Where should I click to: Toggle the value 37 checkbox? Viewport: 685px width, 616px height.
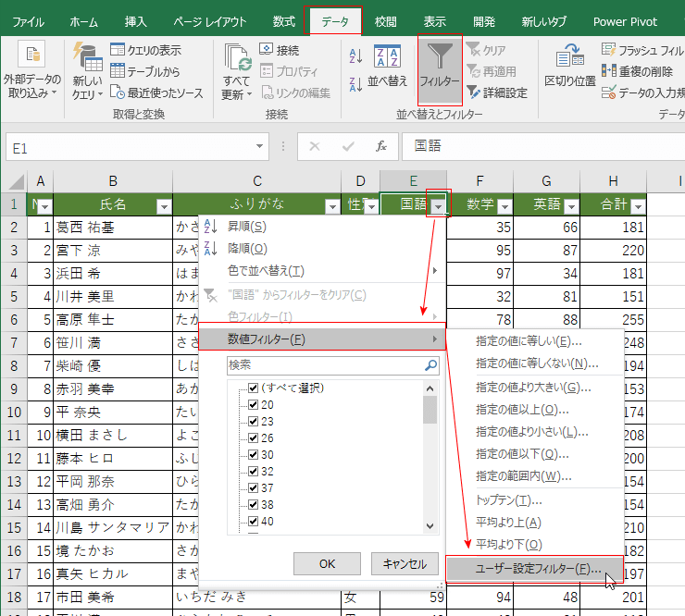(x=253, y=487)
